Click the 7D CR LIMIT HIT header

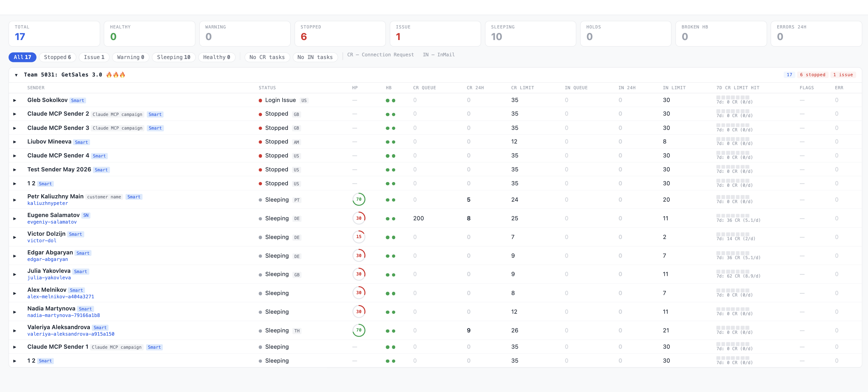(738, 88)
